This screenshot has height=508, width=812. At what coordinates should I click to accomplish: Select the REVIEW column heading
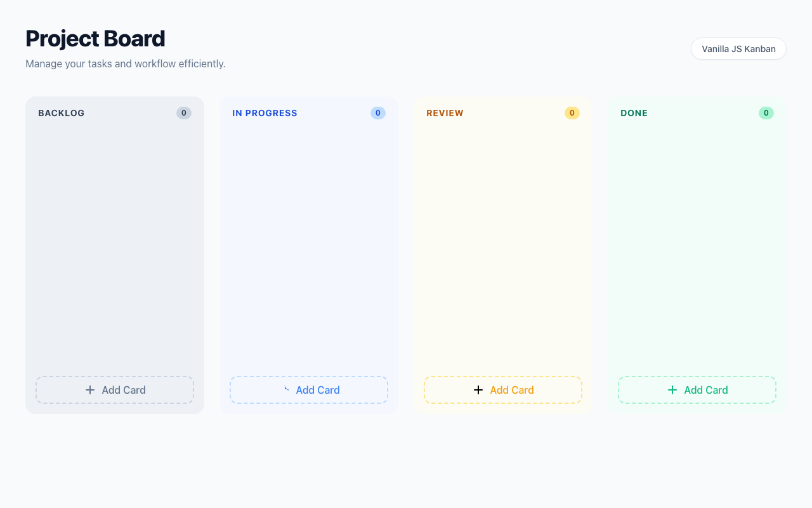pyautogui.click(x=445, y=113)
